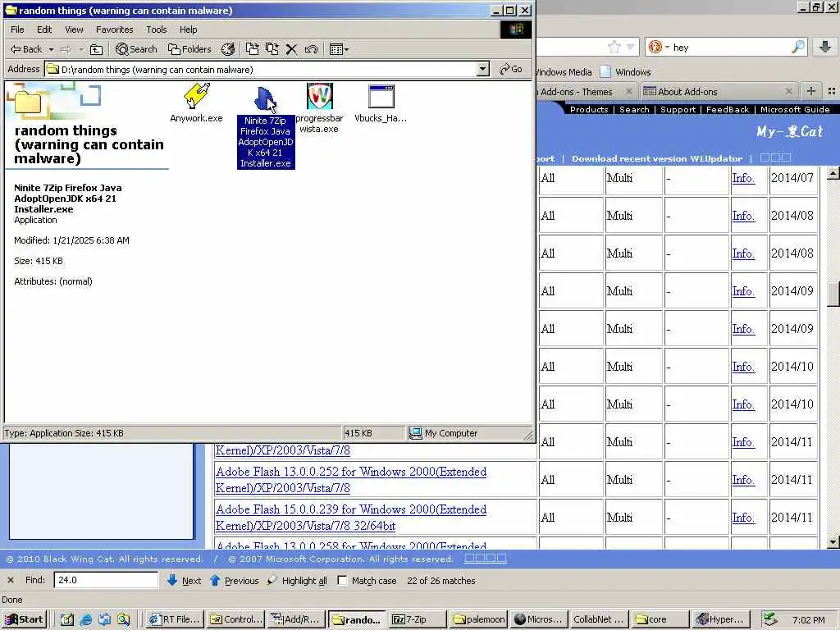The height and width of the screenshot is (630, 840).
Task: Open the Windows bookmark item
Action: [626, 72]
